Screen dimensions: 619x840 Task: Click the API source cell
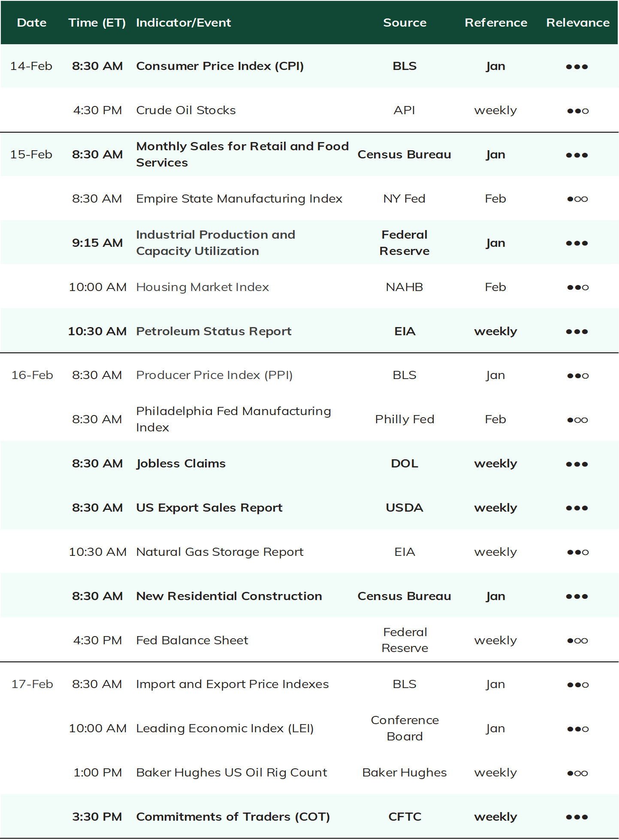click(x=405, y=110)
